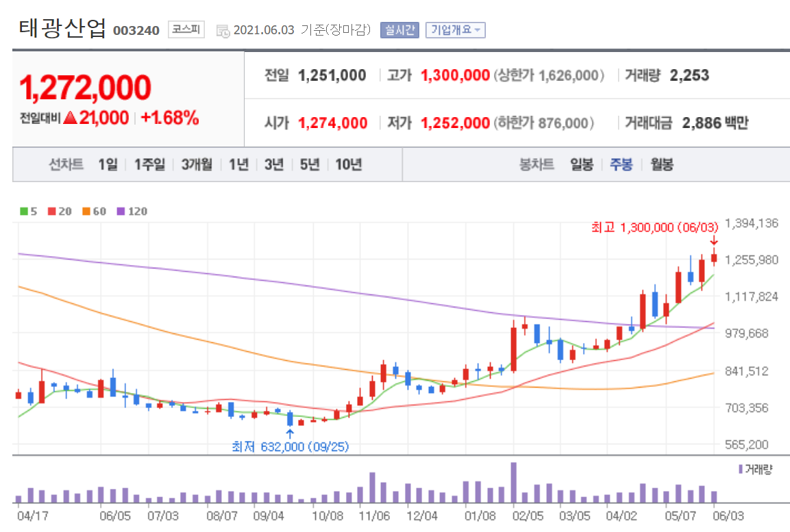This screenshot has width=790, height=532.
Task: Click the 태광산업 stock name heading
Action: point(62,28)
